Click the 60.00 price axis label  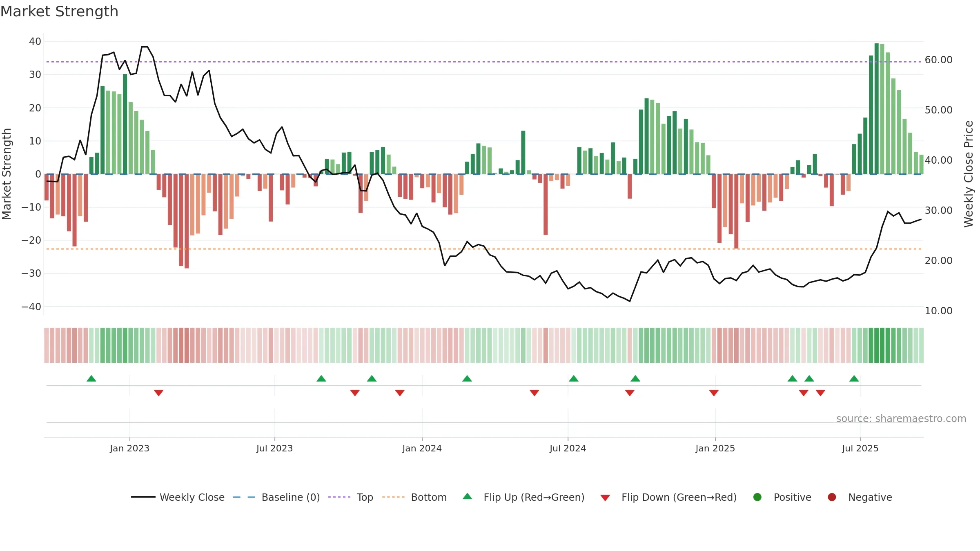(938, 60)
